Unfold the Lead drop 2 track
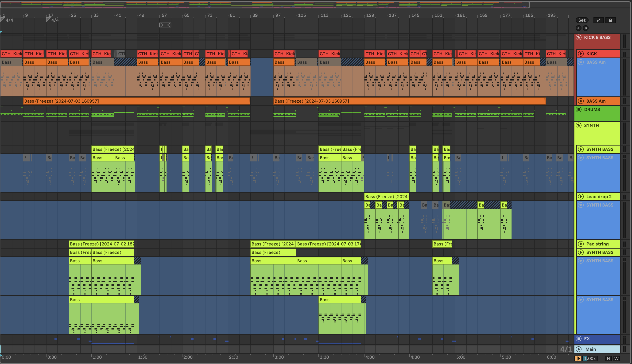Viewport: 632px width, 364px height. click(581, 197)
